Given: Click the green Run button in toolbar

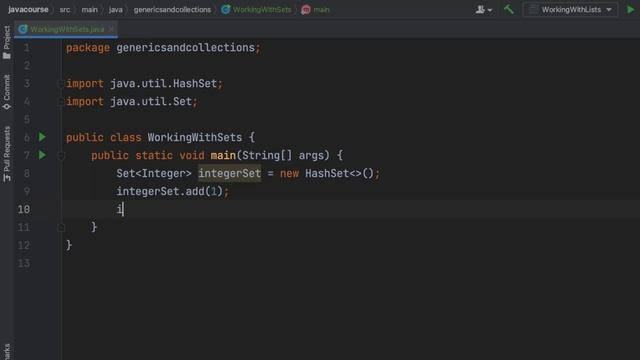Looking at the screenshot, I should coord(631,9).
